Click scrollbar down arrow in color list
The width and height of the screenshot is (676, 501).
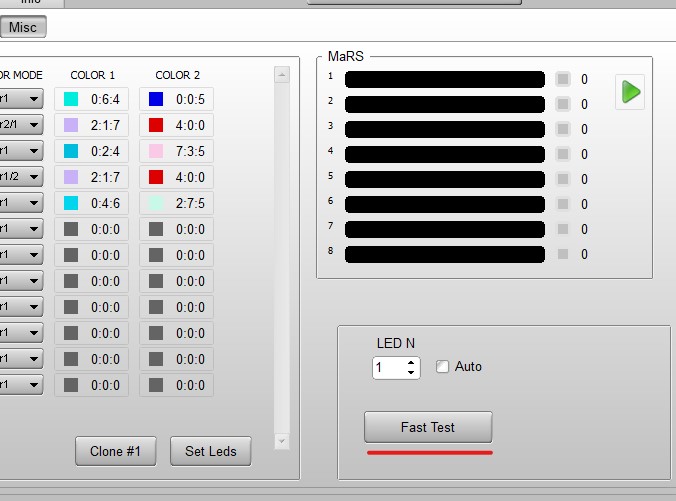pyautogui.click(x=282, y=441)
